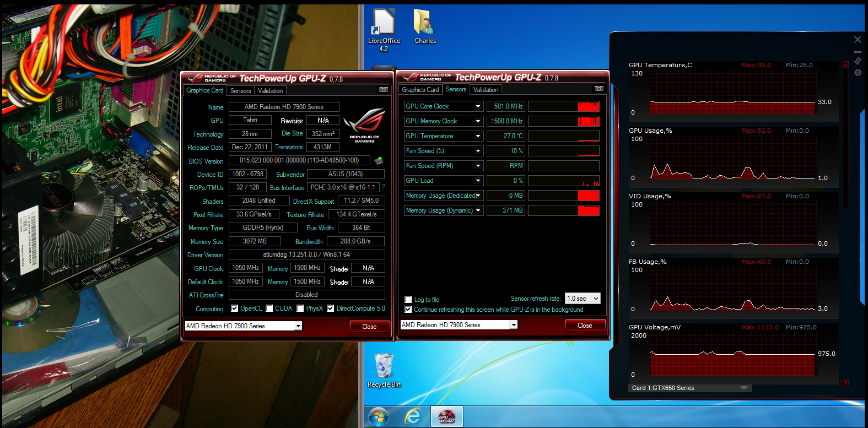
Task: Click the Memory Type GDDR5 (Hynix) field
Action: click(x=263, y=227)
